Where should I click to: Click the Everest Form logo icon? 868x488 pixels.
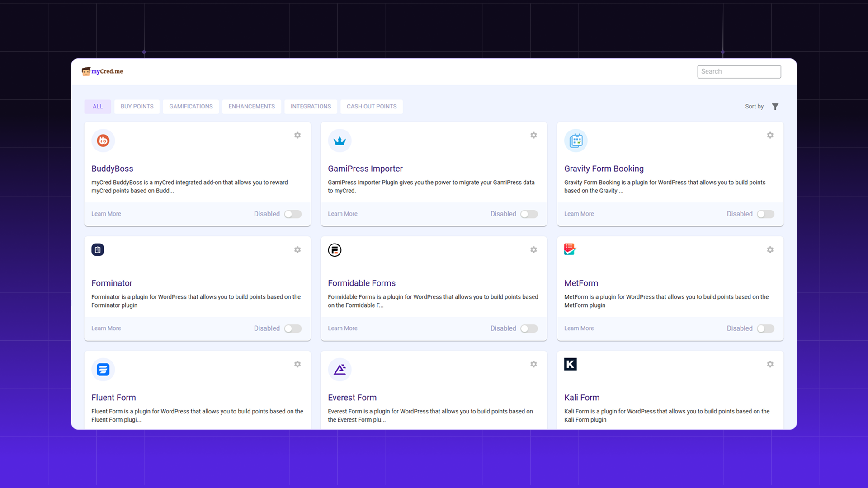click(x=340, y=369)
